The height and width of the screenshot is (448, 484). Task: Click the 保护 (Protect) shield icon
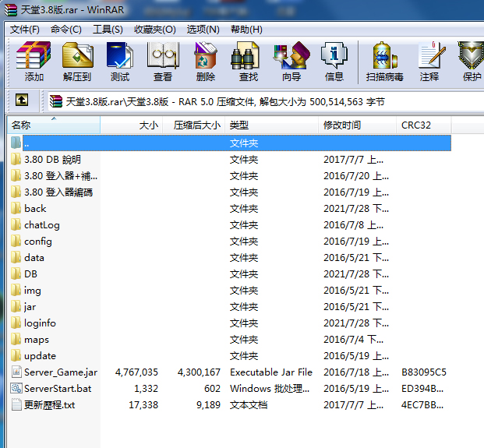(471, 62)
